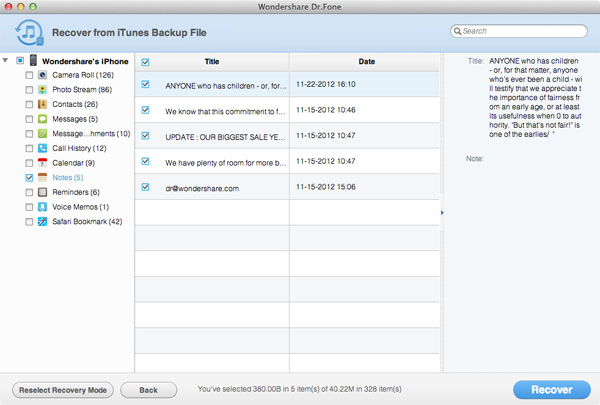Tick the Calendar (9) checkbox
Image resolution: width=600 pixels, height=405 pixels.
(29, 163)
